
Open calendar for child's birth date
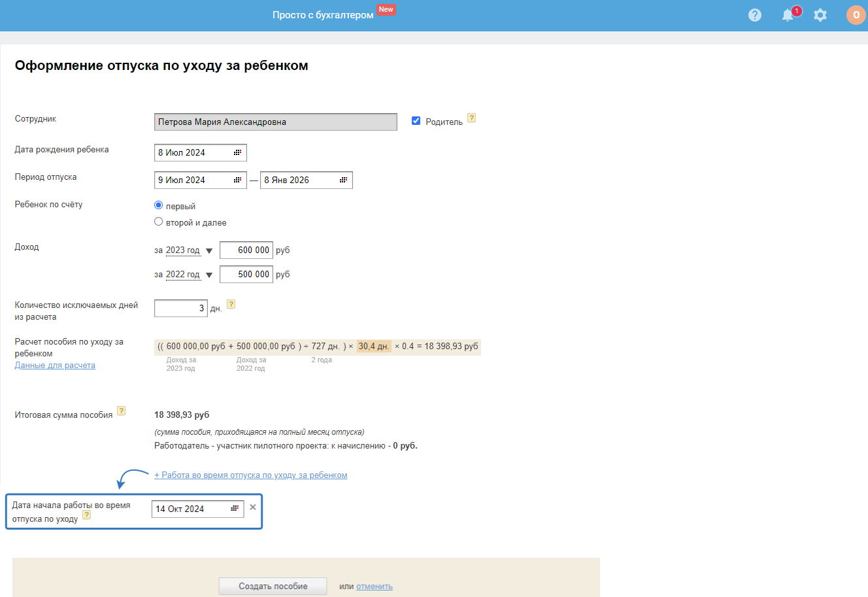237,152
